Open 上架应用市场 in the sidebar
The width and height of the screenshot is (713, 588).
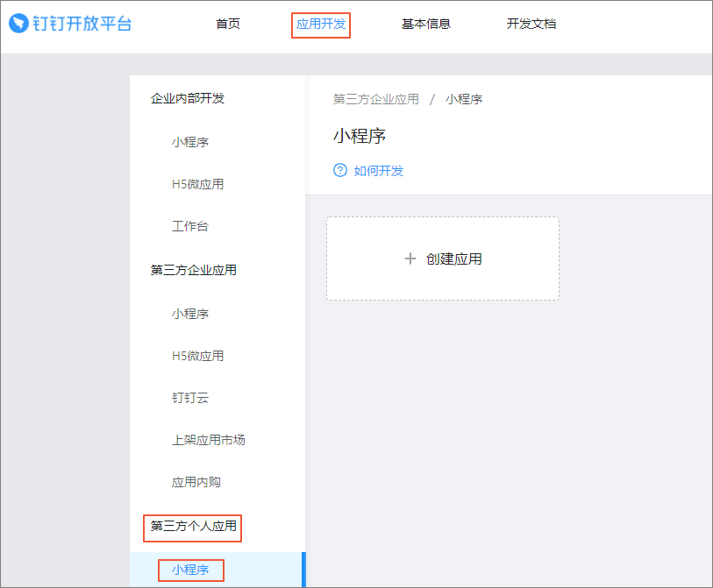coord(208,440)
